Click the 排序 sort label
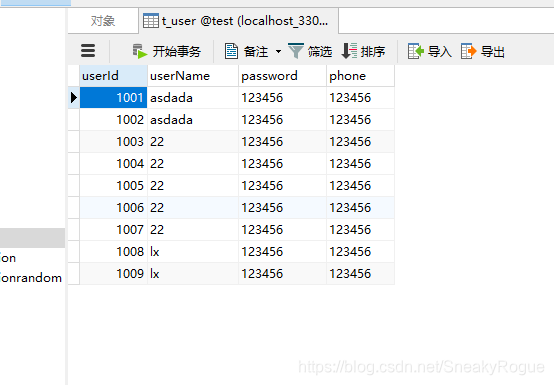The image size is (554, 385). [x=373, y=52]
